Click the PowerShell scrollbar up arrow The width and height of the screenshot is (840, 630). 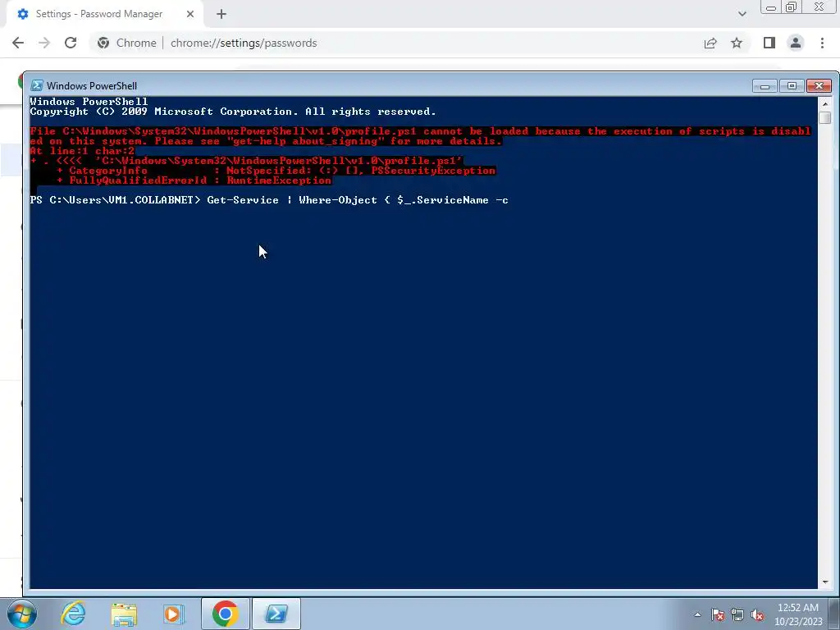(x=825, y=103)
